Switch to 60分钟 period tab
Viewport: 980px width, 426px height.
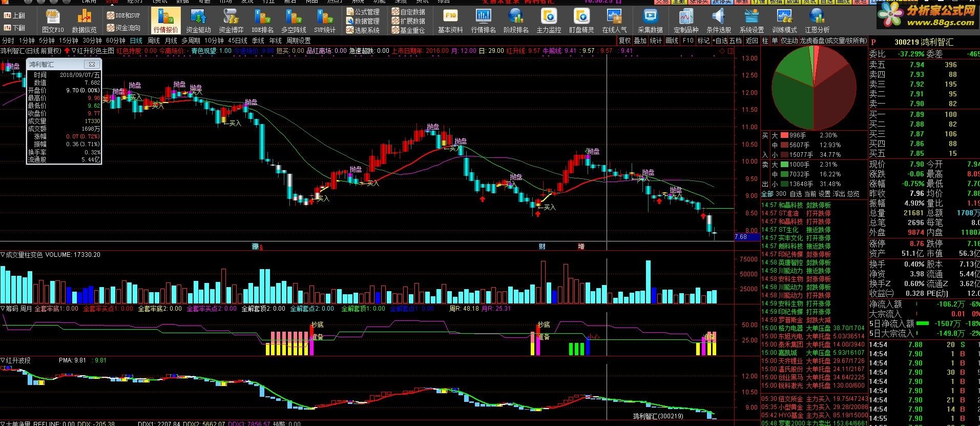tap(115, 40)
